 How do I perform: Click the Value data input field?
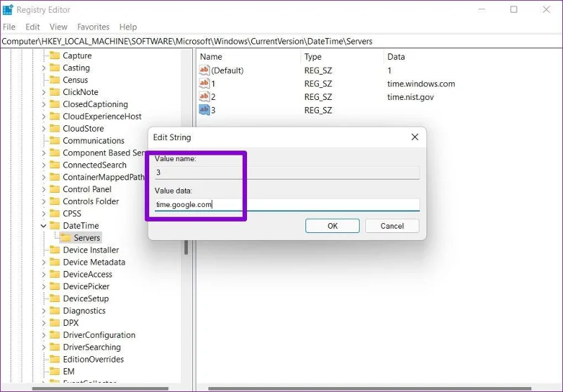287,205
